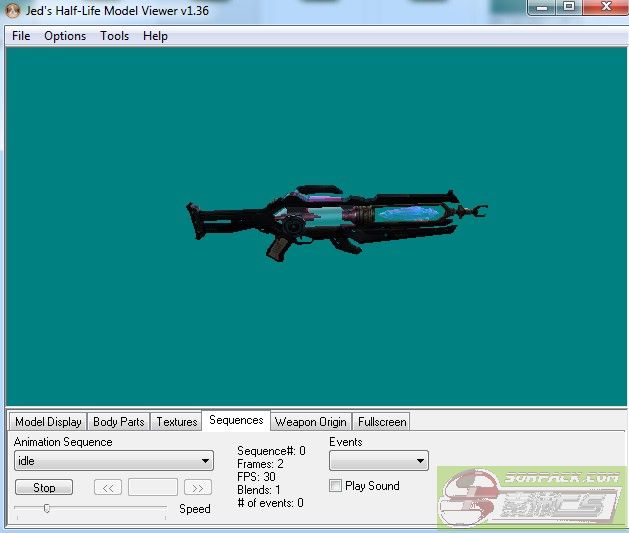Switch to the Textures tab

click(176, 422)
